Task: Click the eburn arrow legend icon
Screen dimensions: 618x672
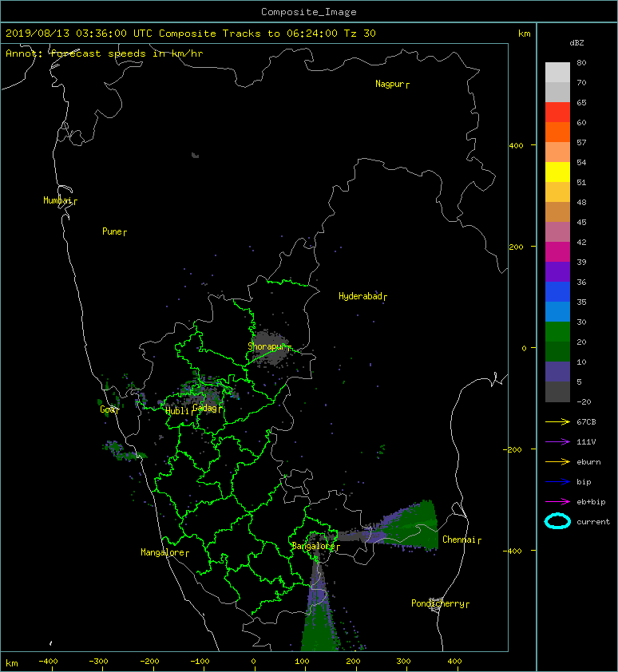Action: [x=557, y=461]
